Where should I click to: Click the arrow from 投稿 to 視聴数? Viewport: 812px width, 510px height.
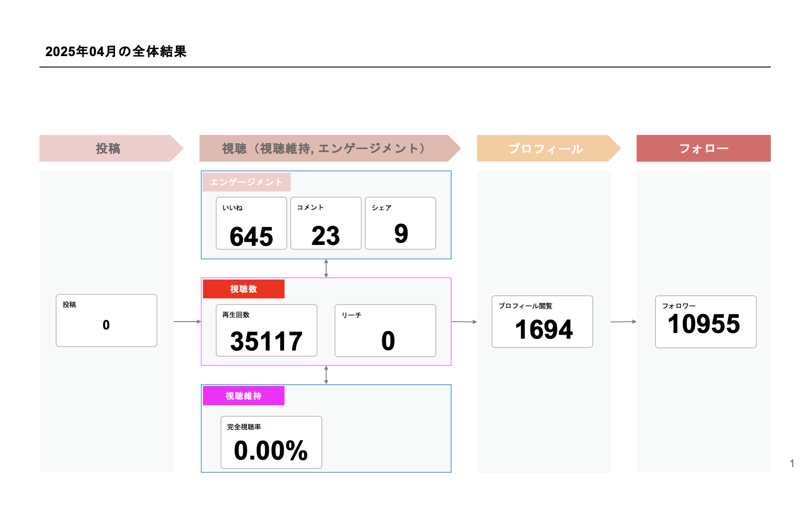[187, 322]
